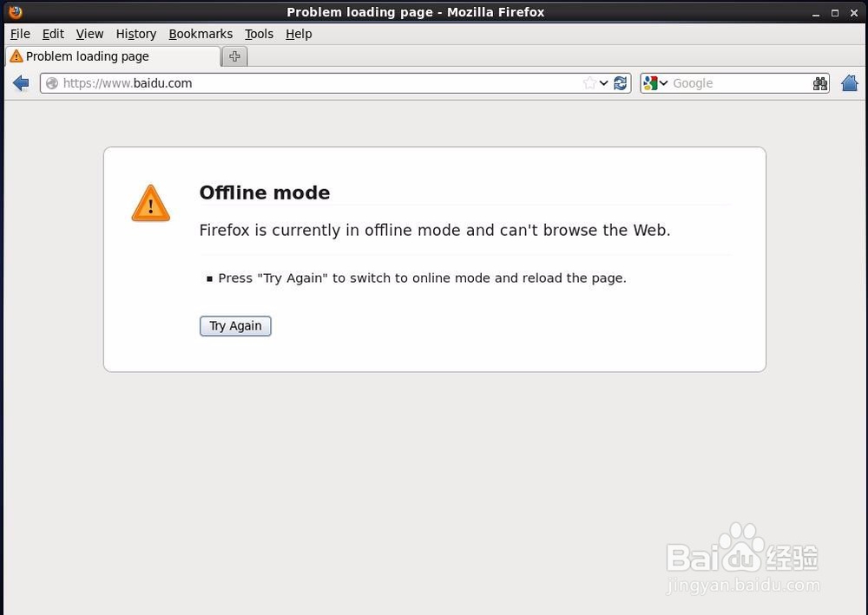Go to the Home page icon
The image size is (868, 615).
[x=849, y=83]
